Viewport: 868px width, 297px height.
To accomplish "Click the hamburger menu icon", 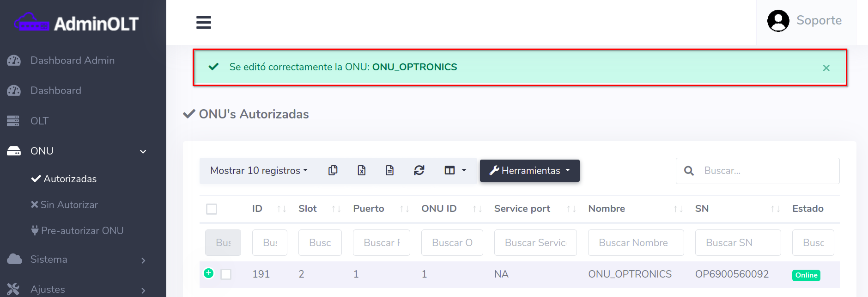I will pyautogui.click(x=203, y=23).
